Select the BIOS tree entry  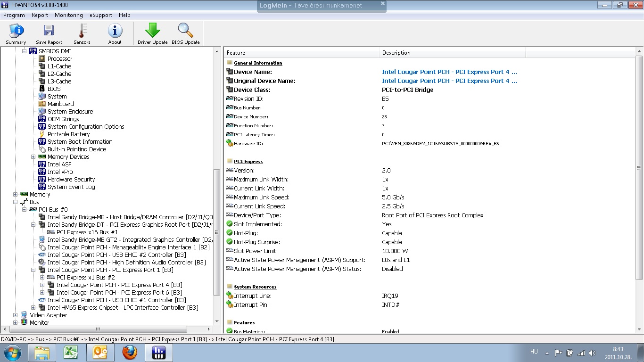pyautogui.click(x=54, y=89)
